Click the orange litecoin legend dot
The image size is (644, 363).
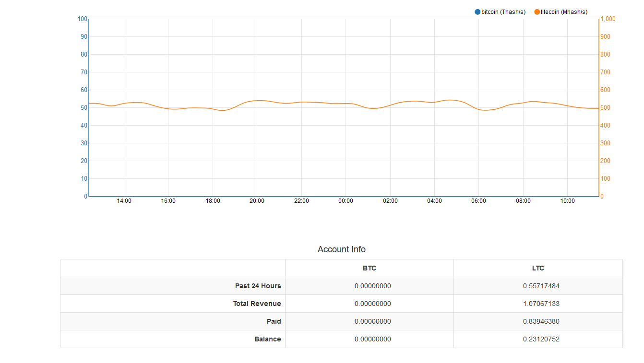pyautogui.click(x=537, y=12)
